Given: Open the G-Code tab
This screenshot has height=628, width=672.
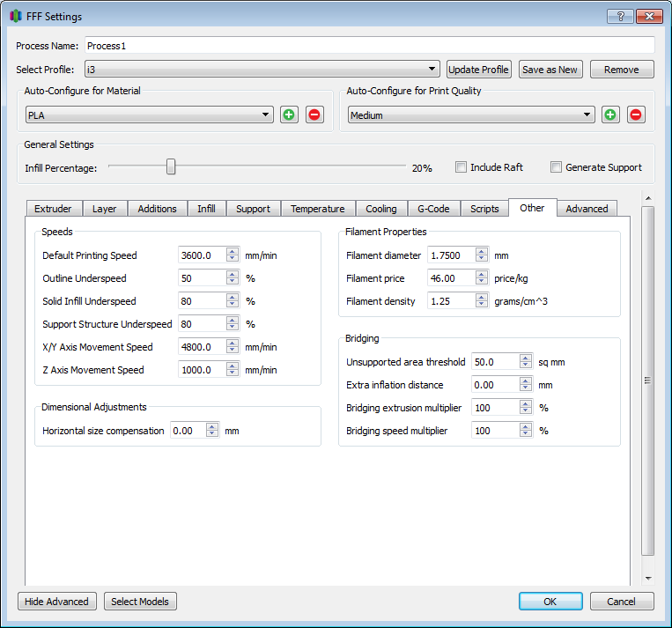Looking at the screenshot, I should click(x=433, y=209).
